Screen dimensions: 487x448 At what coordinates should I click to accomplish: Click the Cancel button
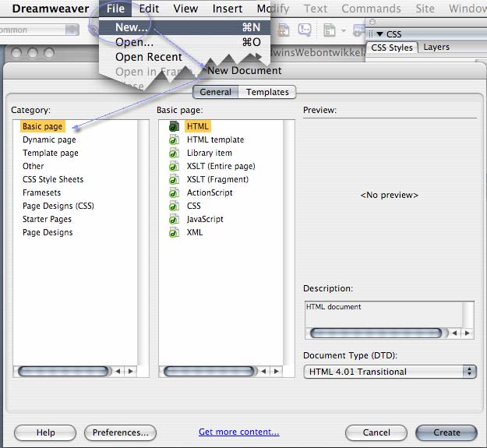pyautogui.click(x=376, y=432)
